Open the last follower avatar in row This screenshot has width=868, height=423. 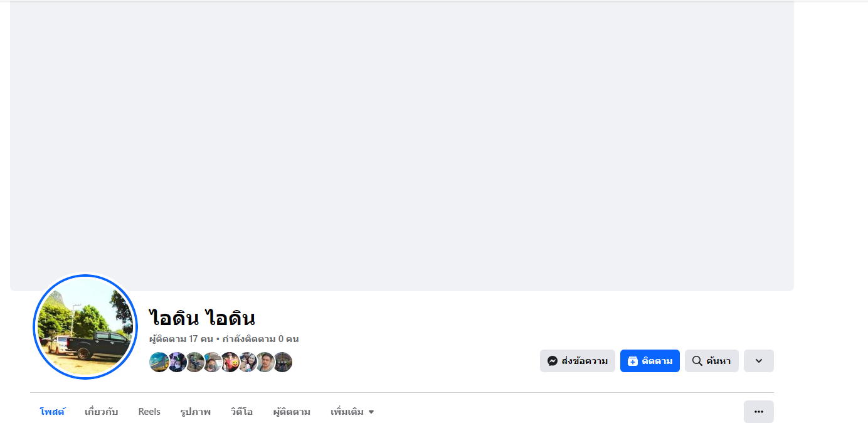pos(283,362)
